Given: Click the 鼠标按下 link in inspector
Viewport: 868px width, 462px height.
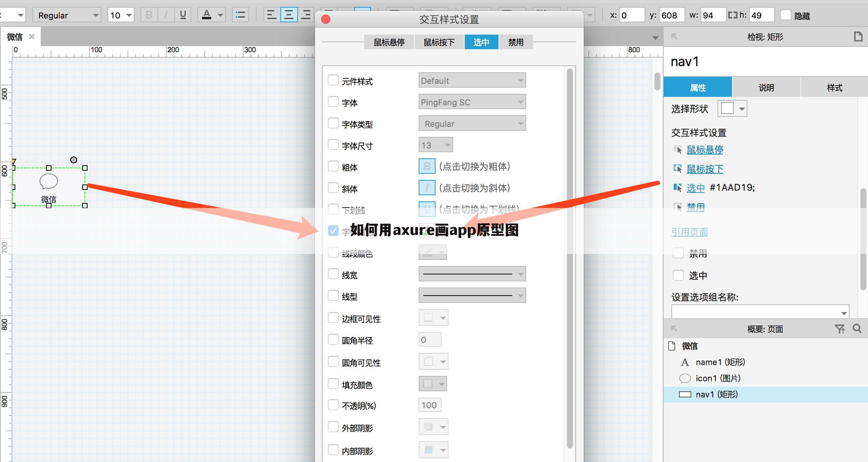Looking at the screenshot, I should [x=705, y=169].
